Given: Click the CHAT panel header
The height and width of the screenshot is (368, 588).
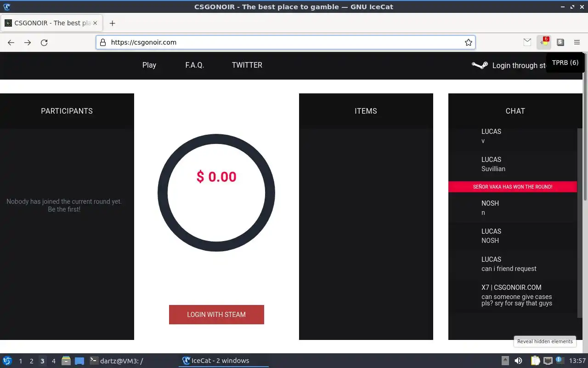Looking at the screenshot, I should point(515,111).
